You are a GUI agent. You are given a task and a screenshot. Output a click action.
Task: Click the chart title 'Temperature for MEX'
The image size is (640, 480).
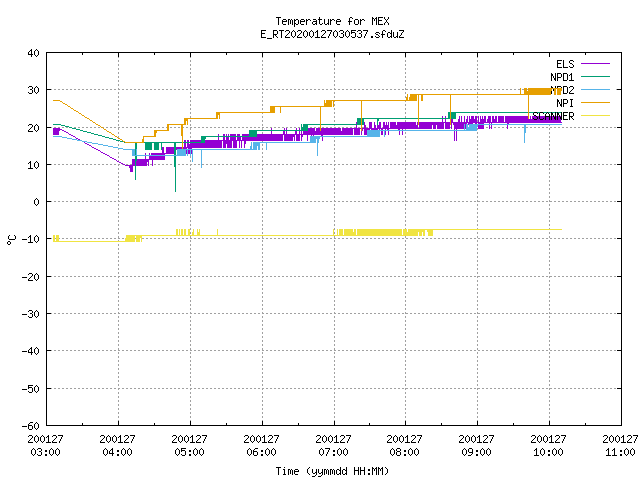(x=332, y=21)
